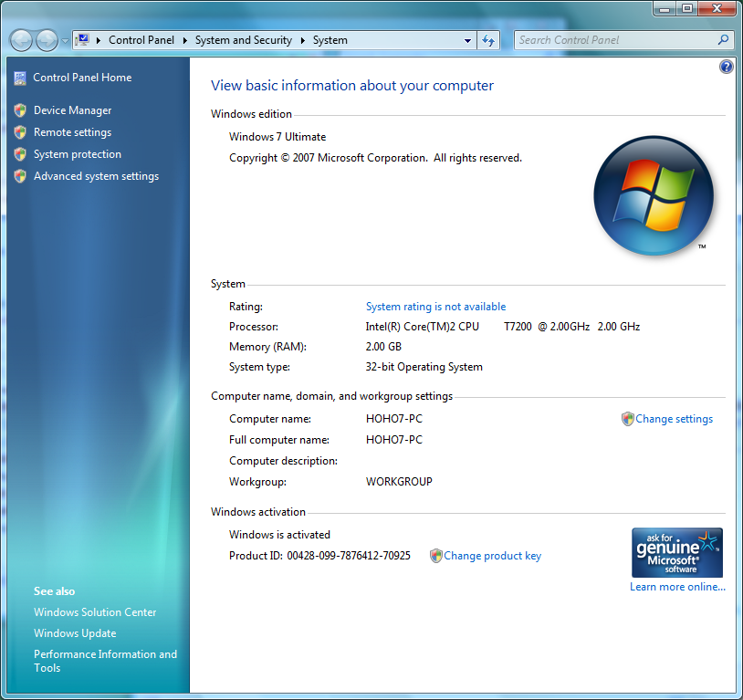Click the shield icon beside Remote settings

tap(20, 132)
